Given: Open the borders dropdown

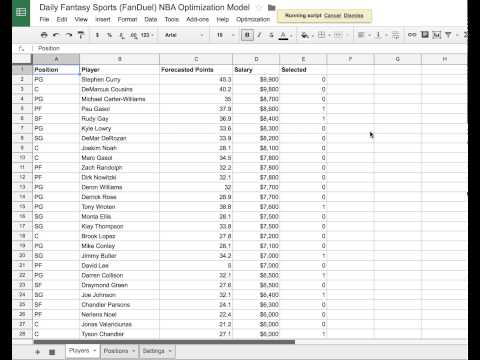Looking at the screenshot, I should (323, 35).
